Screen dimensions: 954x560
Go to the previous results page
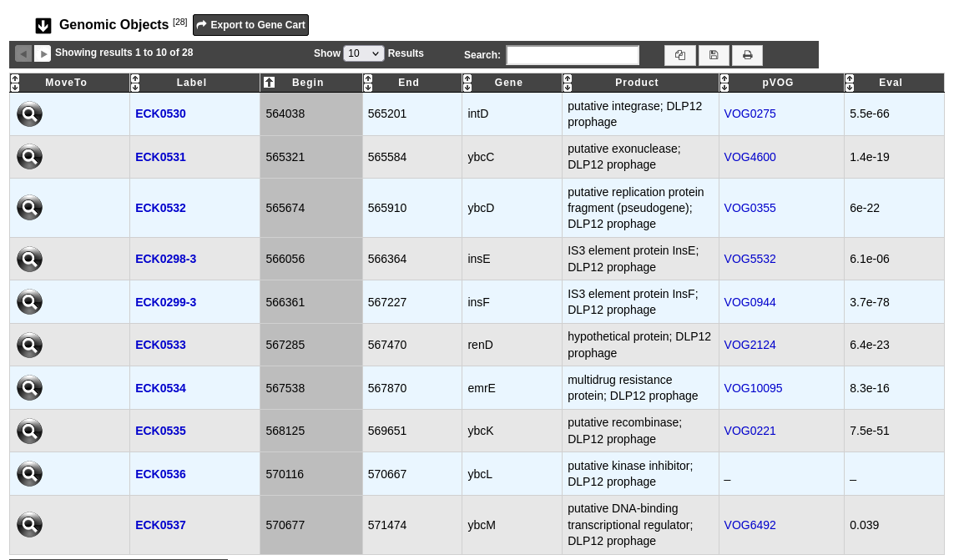23,53
